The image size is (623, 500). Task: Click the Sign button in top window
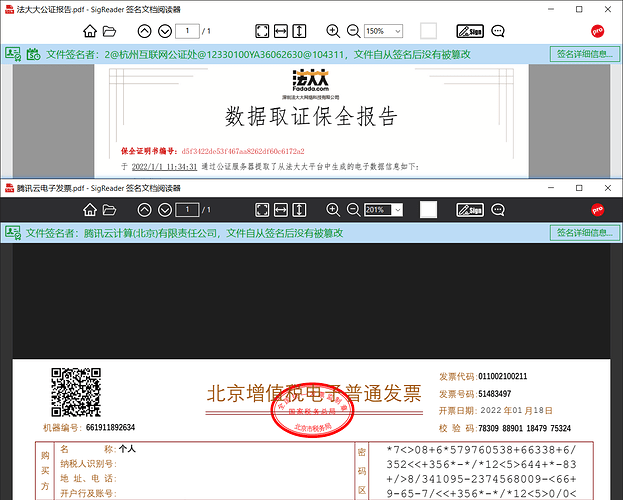click(470, 31)
